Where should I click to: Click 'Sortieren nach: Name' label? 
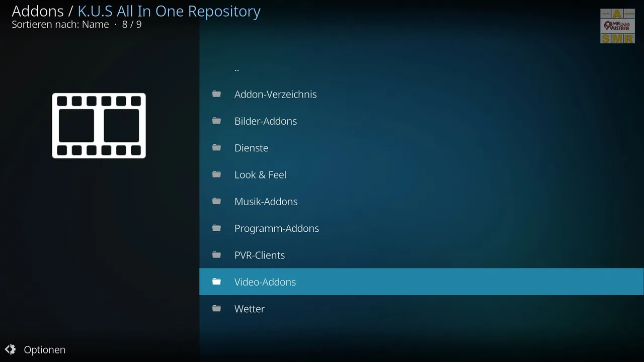pos(60,24)
